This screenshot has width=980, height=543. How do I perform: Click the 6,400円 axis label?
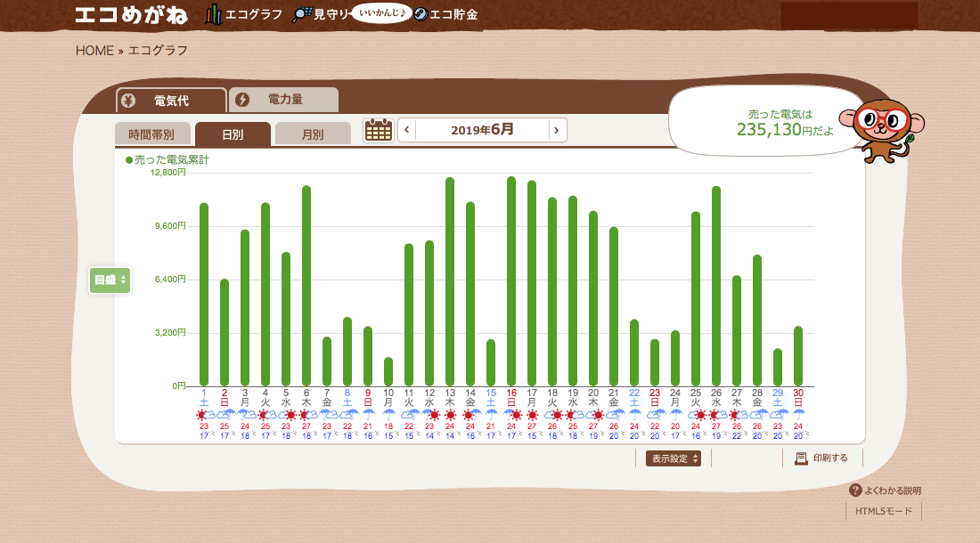tap(171, 279)
